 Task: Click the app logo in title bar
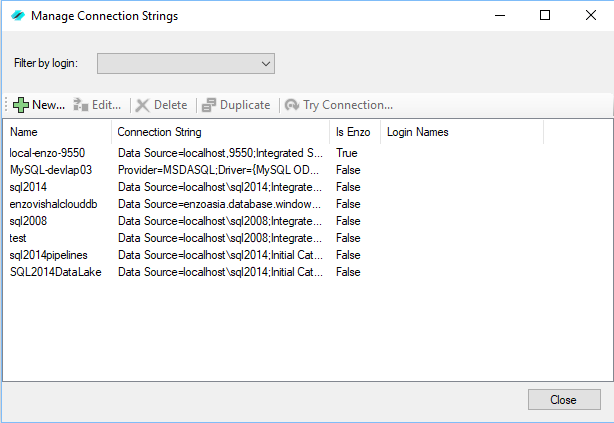coord(18,16)
